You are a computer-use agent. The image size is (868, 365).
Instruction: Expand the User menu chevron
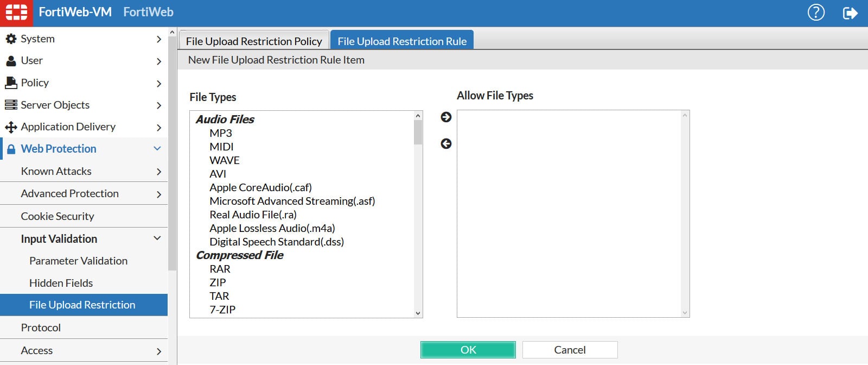[x=158, y=61]
